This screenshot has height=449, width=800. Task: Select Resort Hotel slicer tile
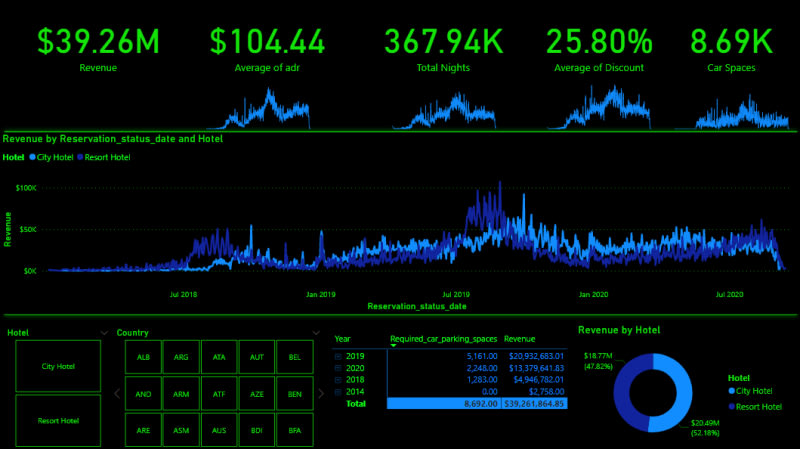point(58,420)
